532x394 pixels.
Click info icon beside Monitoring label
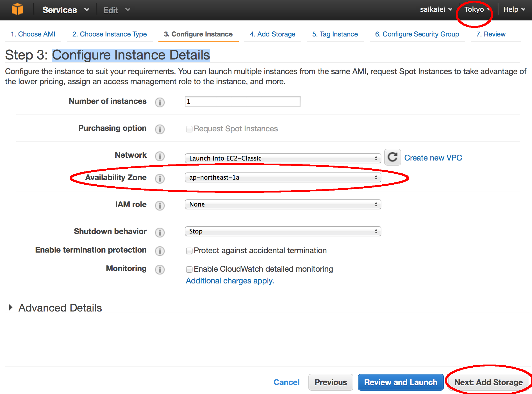[160, 269]
